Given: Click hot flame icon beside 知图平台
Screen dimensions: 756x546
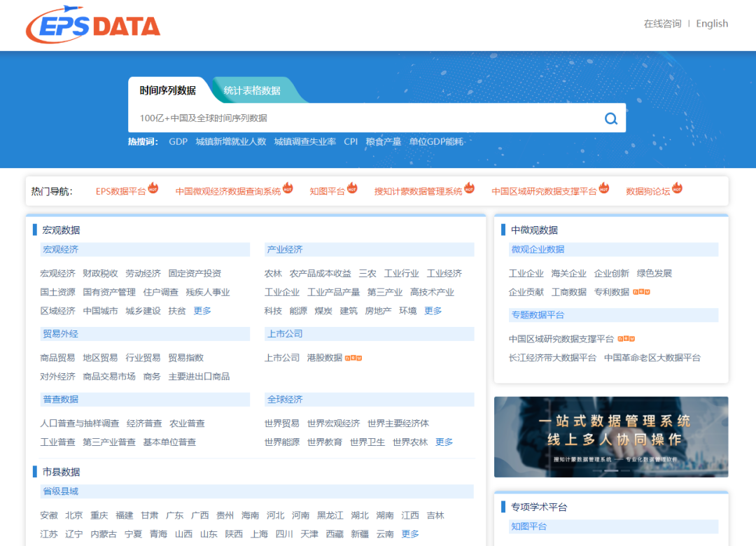Looking at the screenshot, I should (352, 187).
